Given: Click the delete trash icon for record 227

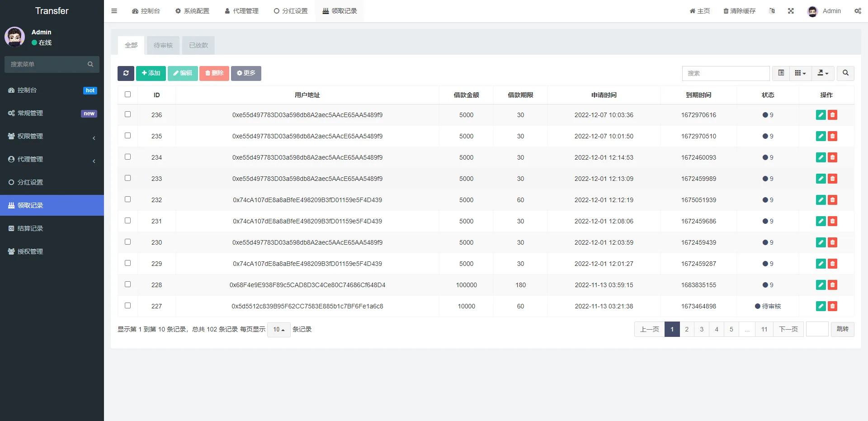Looking at the screenshot, I should (833, 306).
